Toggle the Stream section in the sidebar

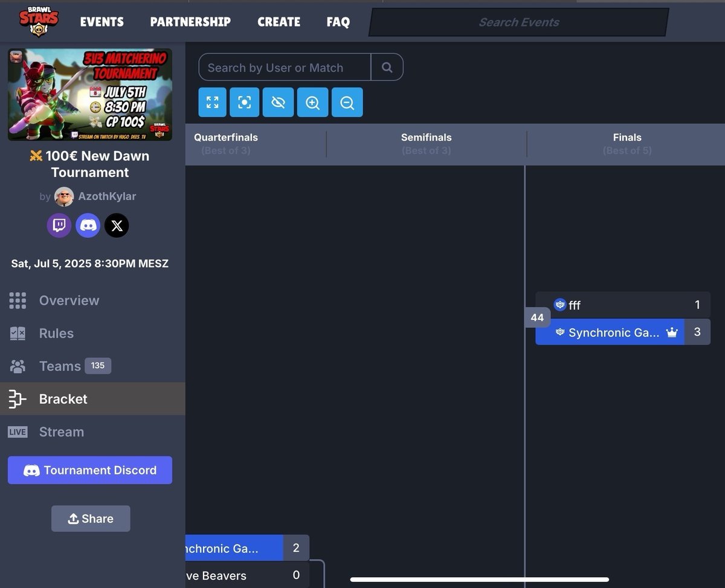pos(61,431)
